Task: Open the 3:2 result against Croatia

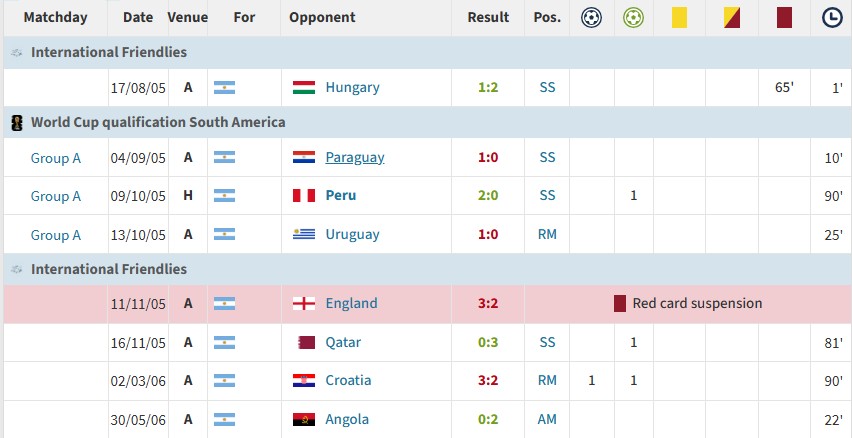Action: pyautogui.click(x=488, y=380)
